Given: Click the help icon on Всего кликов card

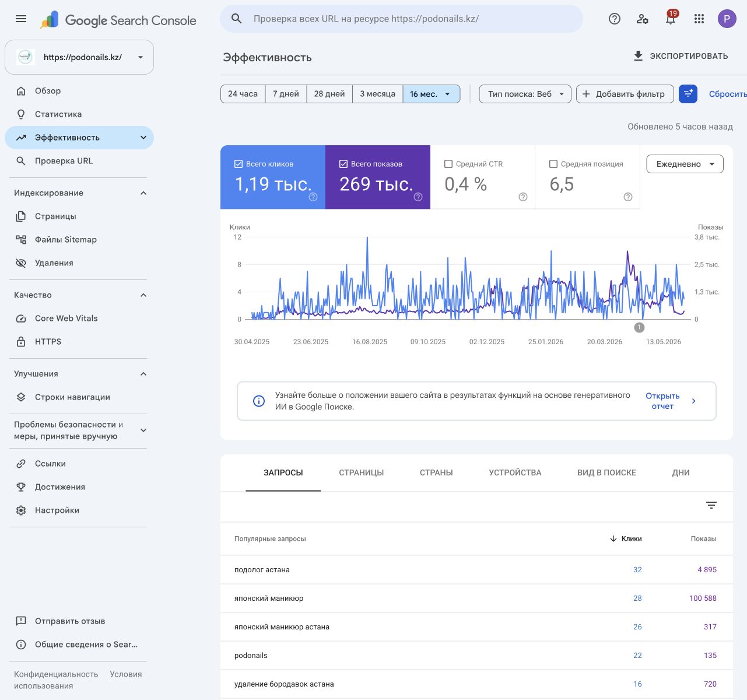Looking at the screenshot, I should tap(313, 197).
